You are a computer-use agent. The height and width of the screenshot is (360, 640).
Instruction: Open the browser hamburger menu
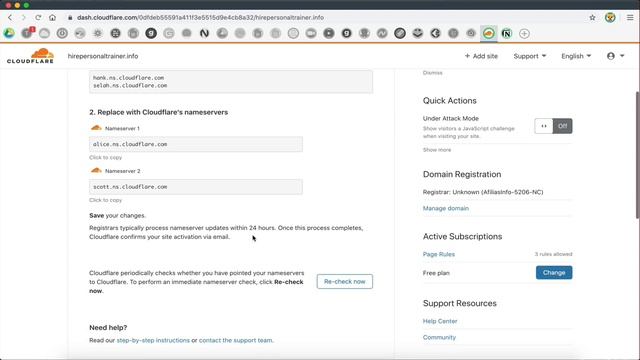point(630,18)
